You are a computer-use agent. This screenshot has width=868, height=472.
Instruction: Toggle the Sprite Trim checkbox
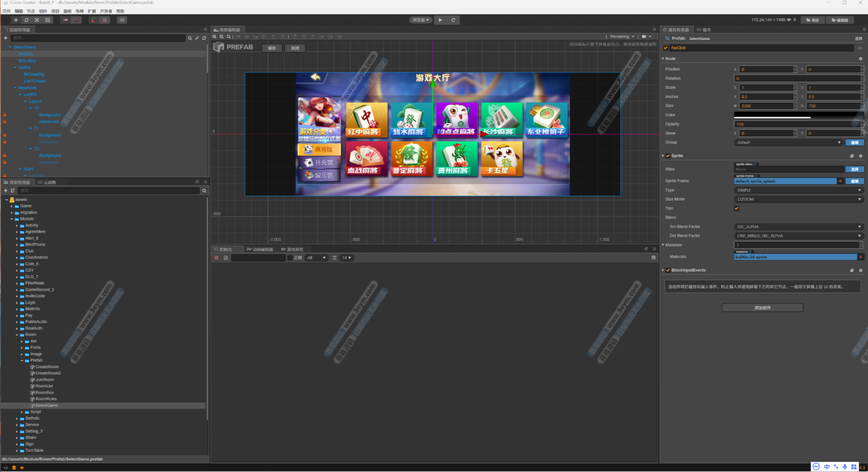(736, 208)
